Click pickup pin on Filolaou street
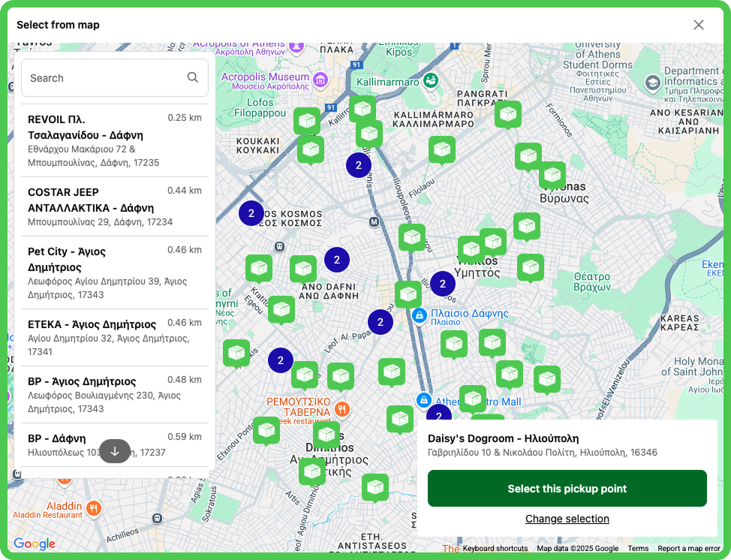 [x=442, y=149]
